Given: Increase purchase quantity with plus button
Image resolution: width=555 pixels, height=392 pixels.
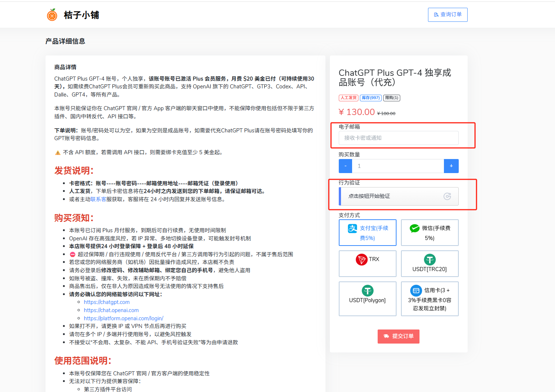Looking at the screenshot, I should pos(451,166).
